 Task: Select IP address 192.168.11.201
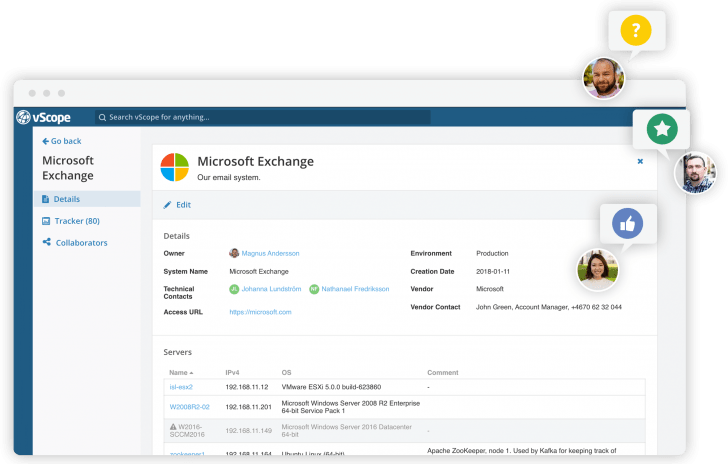pos(248,407)
